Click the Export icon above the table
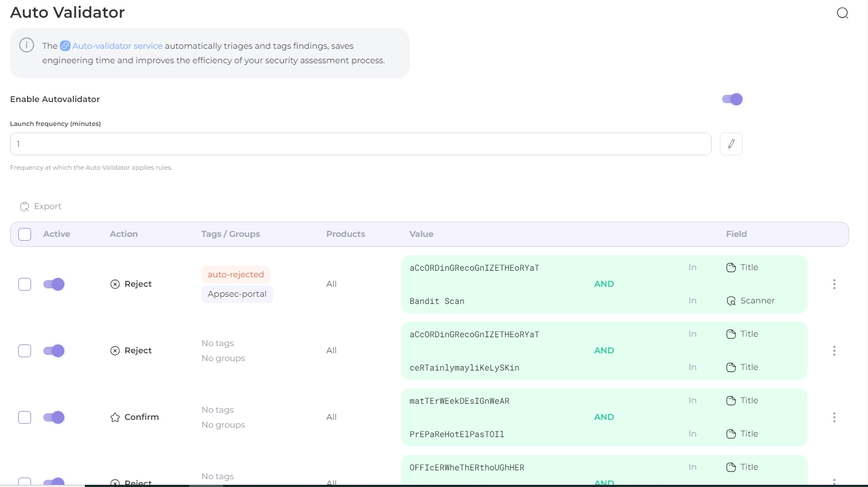Viewport: 868px width, 487px height. click(25, 206)
